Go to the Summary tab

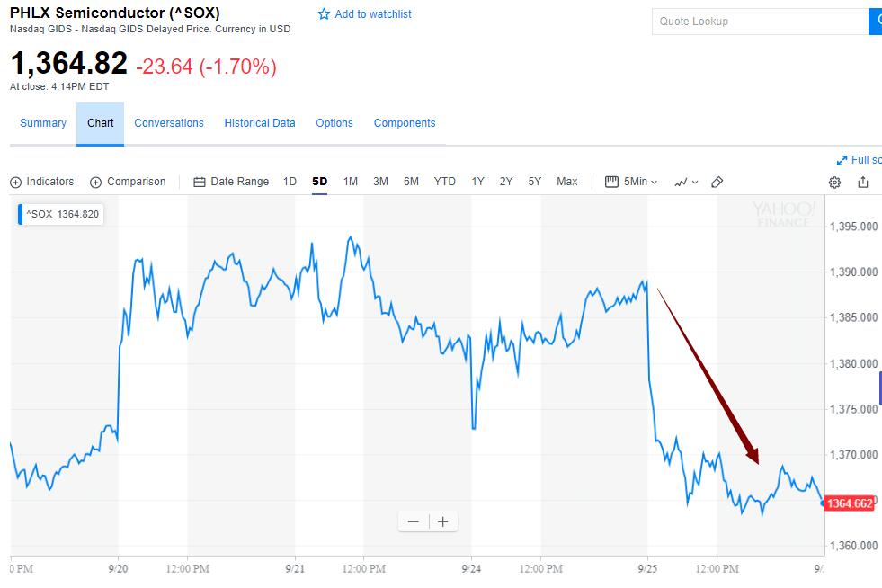click(43, 122)
